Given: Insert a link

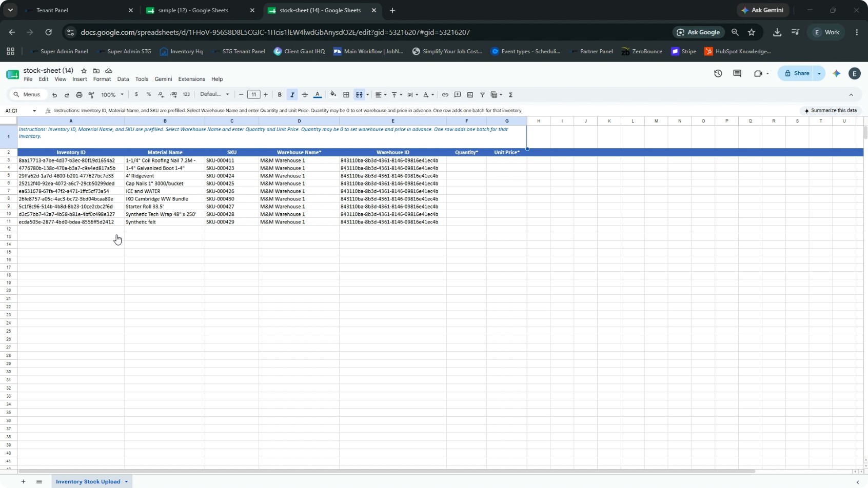Looking at the screenshot, I should pyautogui.click(x=445, y=94).
